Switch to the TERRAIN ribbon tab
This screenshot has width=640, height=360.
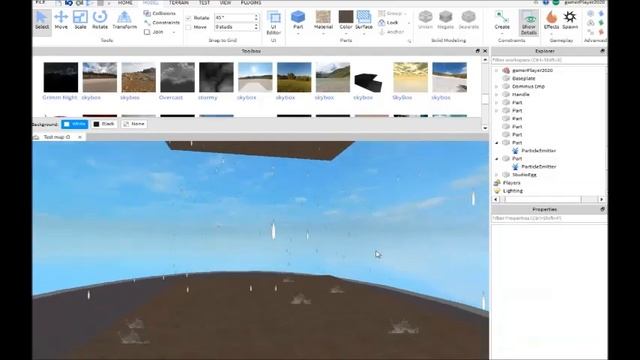click(179, 2)
